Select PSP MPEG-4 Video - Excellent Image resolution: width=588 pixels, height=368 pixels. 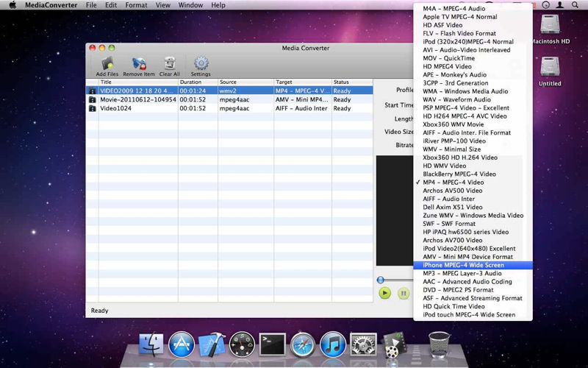[x=473, y=107]
